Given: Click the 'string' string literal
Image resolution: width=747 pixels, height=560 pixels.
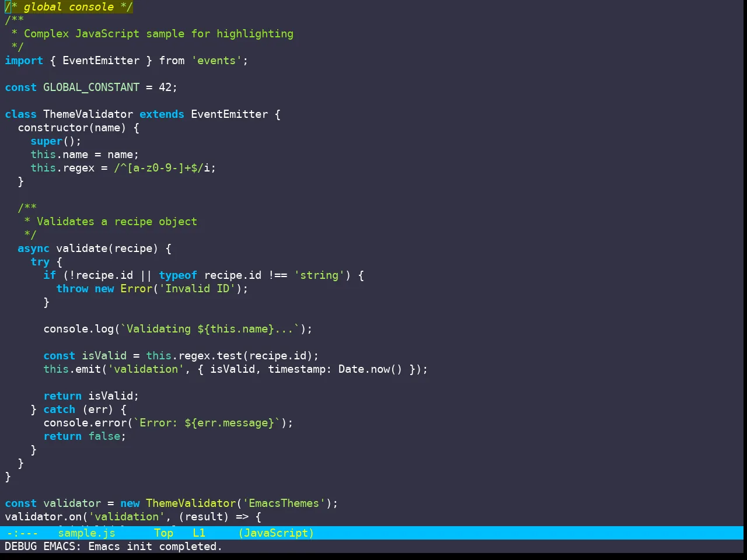Looking at the screenshot, I should pos(319,275).
